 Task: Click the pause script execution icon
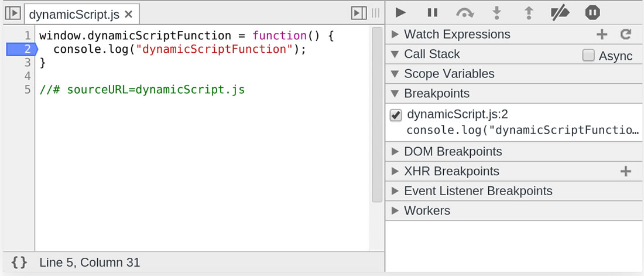click(x=433, y=12)
